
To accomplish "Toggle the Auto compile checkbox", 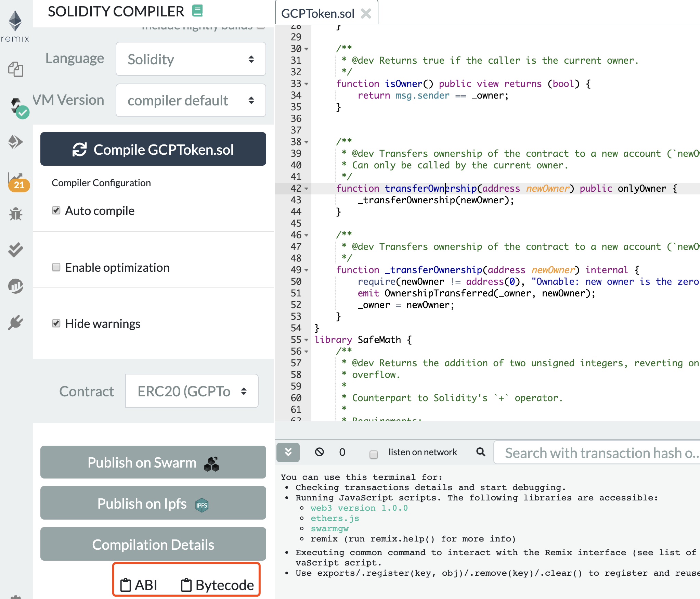I will (56, 210).
